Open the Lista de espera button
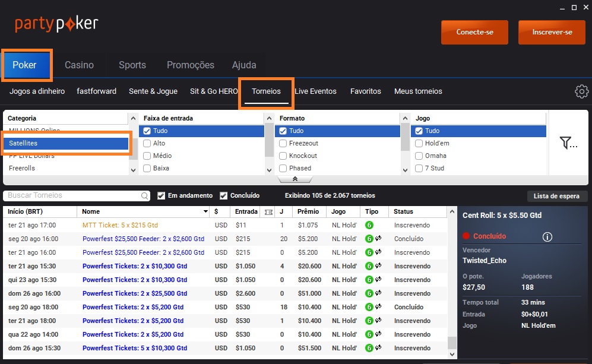This screenshot has width=592, height=364. (556, 196)
